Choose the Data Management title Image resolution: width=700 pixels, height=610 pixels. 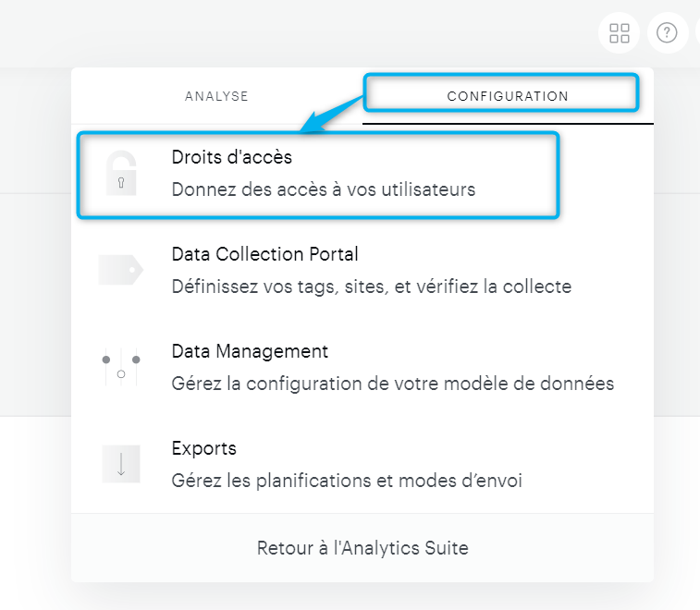(x=250, y=351)
